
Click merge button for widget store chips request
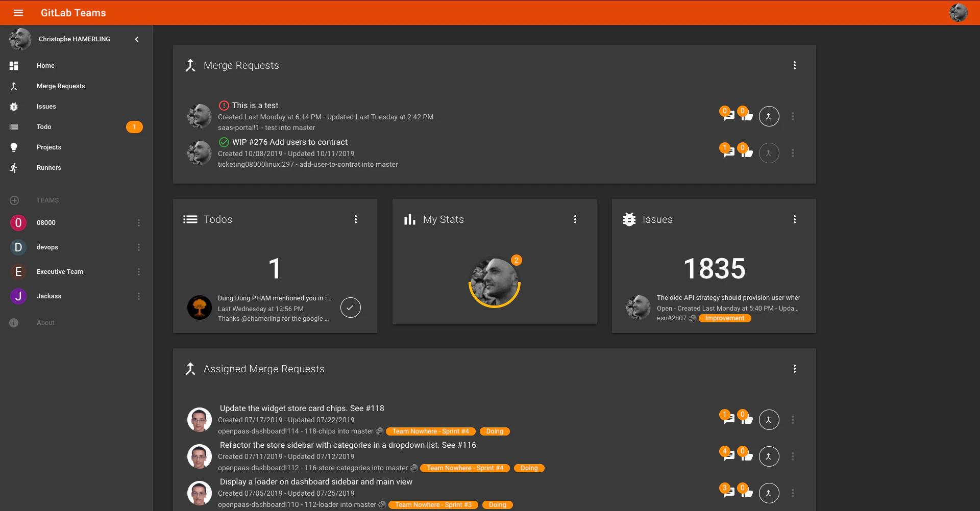coord(769,420)
